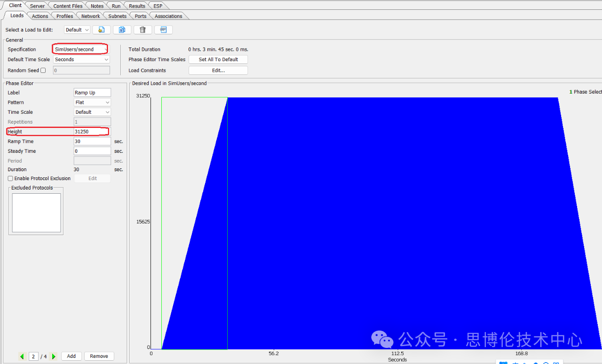Open the Specification dropdown
The height and width of the screenshot is (364, 602).
pos(80,49)
